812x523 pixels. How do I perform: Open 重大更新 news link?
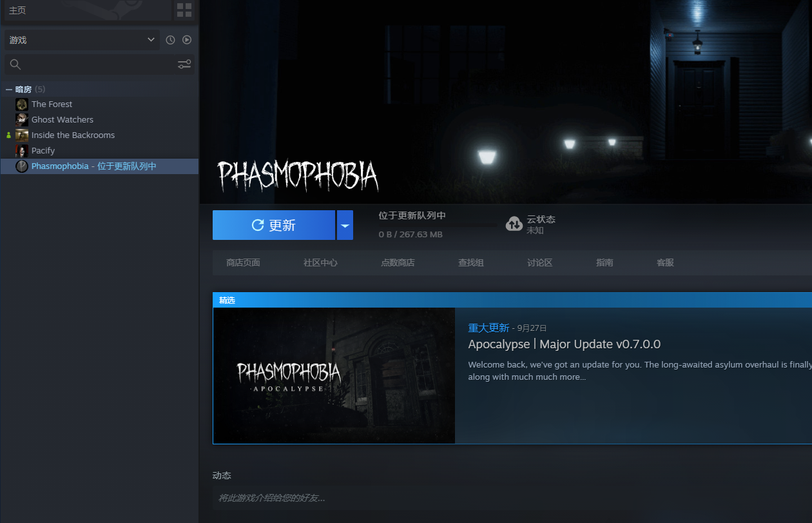[488, 328]
